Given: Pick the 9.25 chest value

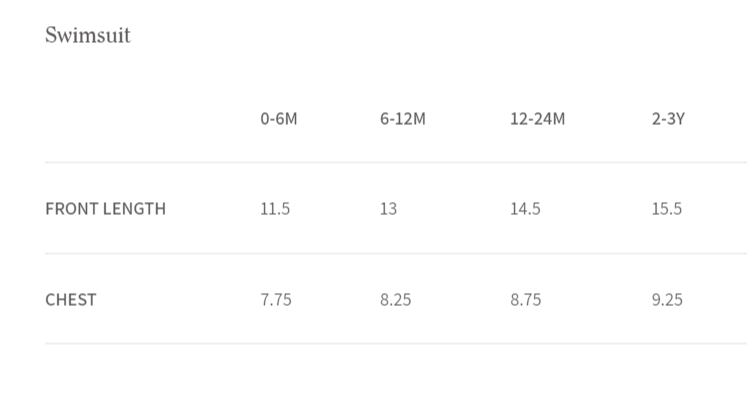Looking at the screenshot, I should tap(667, 299).
